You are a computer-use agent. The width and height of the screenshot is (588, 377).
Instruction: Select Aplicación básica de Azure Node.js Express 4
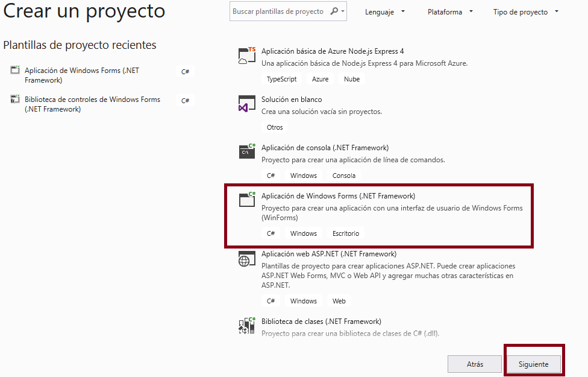click(333, 51)
